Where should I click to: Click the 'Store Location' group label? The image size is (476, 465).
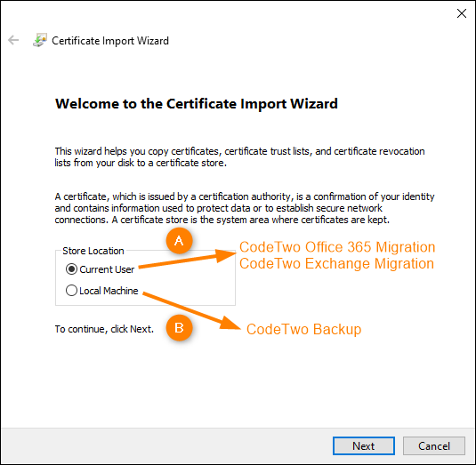pos(93,251)
